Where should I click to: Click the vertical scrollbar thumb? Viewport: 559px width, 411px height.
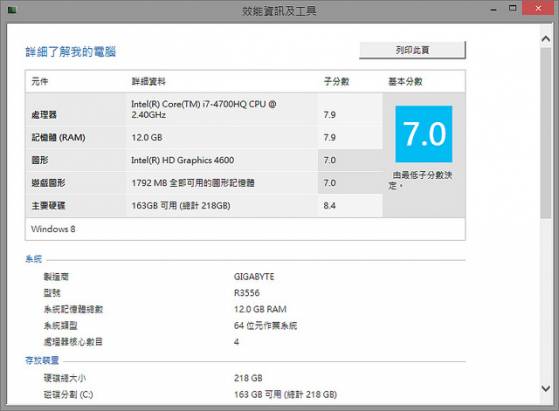click(x=545, y=133)
